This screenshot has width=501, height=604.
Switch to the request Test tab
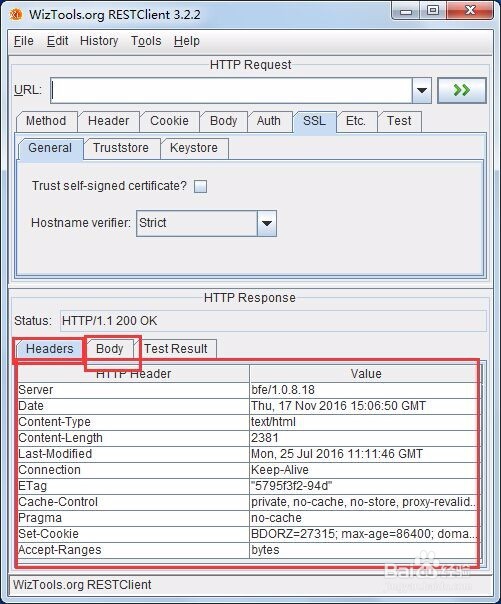pyautogui.click(x=399, y=121)
